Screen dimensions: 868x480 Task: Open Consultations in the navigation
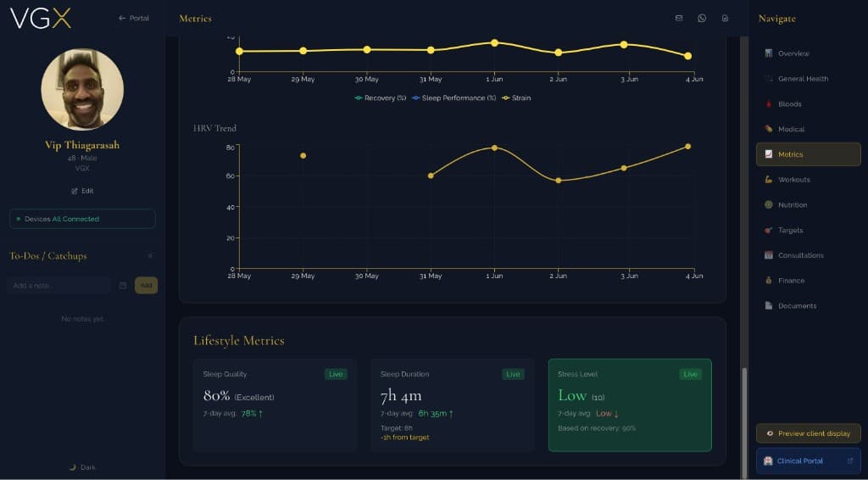[808, 255]
